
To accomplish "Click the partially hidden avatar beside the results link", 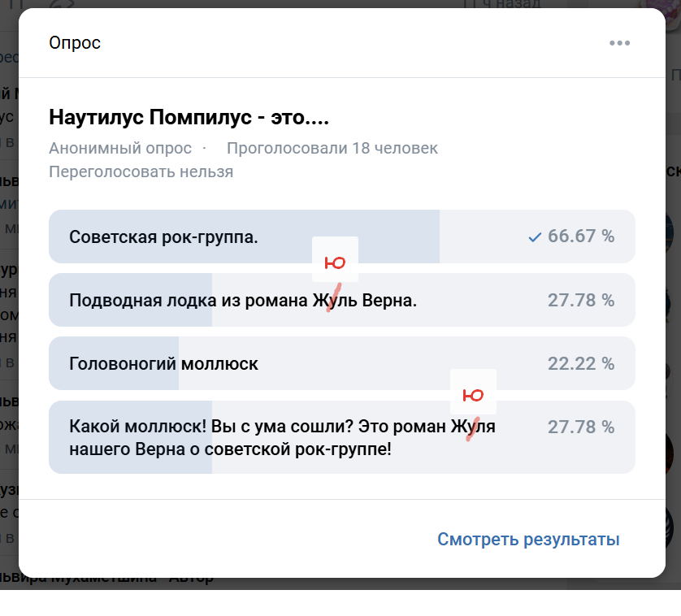I will pos(671,527).
